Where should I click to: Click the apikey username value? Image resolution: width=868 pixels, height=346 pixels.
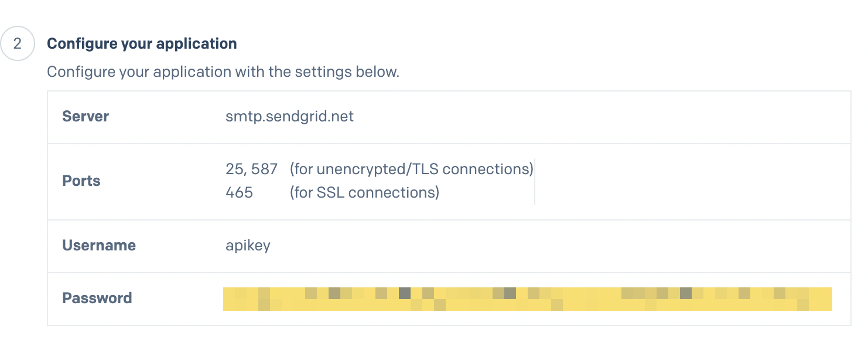[248, 246]
